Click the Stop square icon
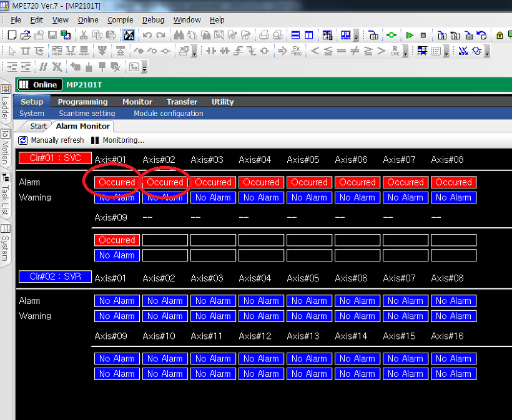This screenshot has width=512, height=420. (423, 35)
